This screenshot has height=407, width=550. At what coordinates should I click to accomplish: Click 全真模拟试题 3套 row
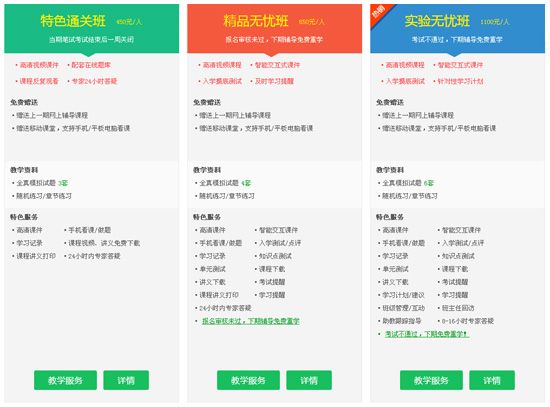pyautogui.click(x=42, y=183)
